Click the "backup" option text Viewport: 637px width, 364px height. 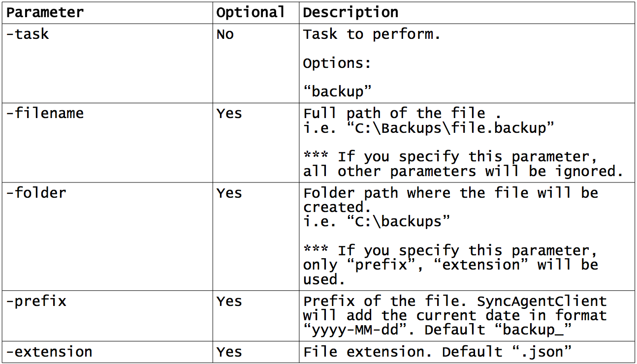pyautogui.click(x=338, y=91)
